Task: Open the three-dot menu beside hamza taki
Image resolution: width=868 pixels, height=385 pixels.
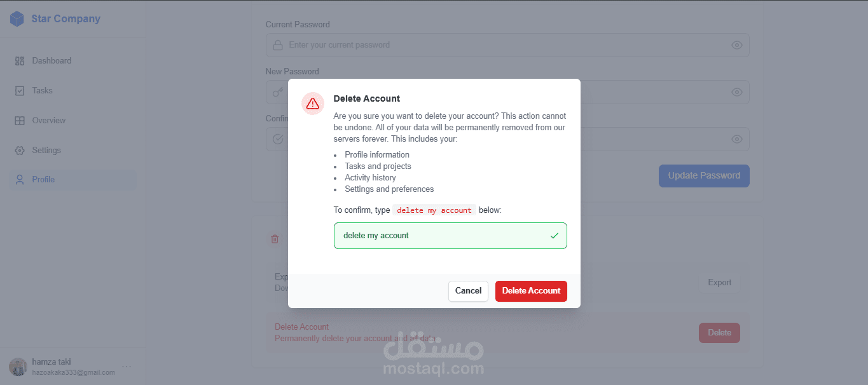Action: point(127,367)
